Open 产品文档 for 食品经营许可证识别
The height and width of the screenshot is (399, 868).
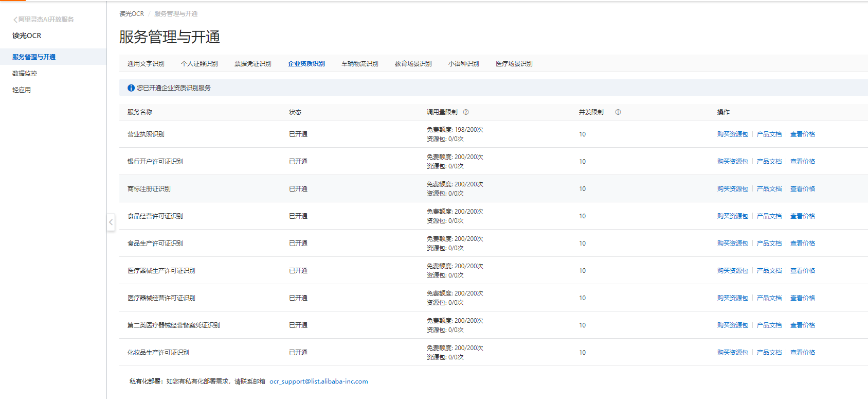click(x=769, y=216)
